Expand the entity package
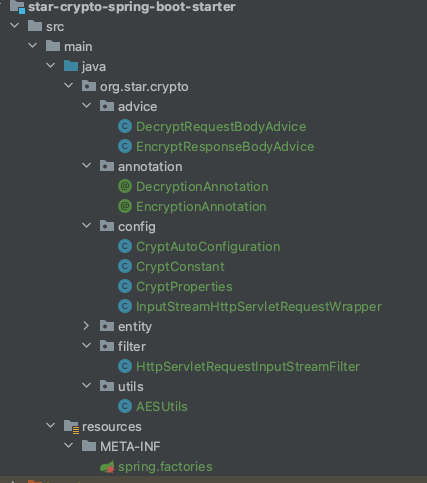 click(86, 326)
